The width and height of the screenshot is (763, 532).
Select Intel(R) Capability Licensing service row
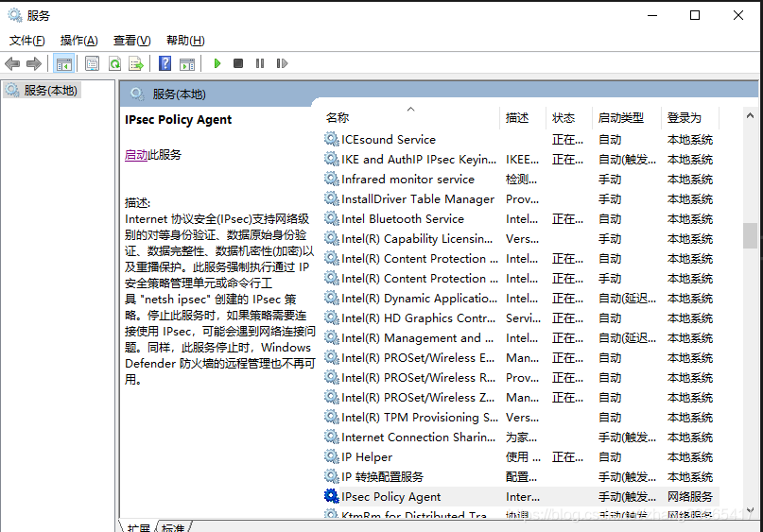point(521,238)
